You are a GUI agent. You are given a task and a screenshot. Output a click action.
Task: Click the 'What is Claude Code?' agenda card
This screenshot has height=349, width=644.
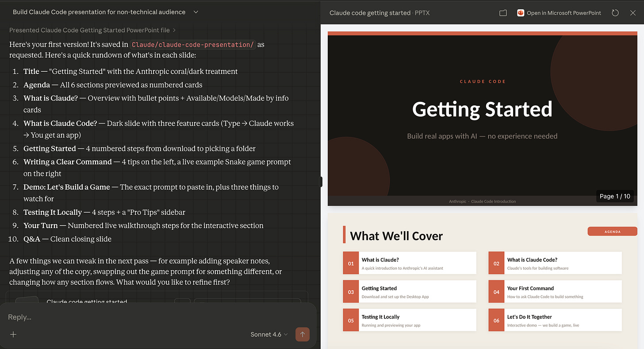[x=555, y=263]
